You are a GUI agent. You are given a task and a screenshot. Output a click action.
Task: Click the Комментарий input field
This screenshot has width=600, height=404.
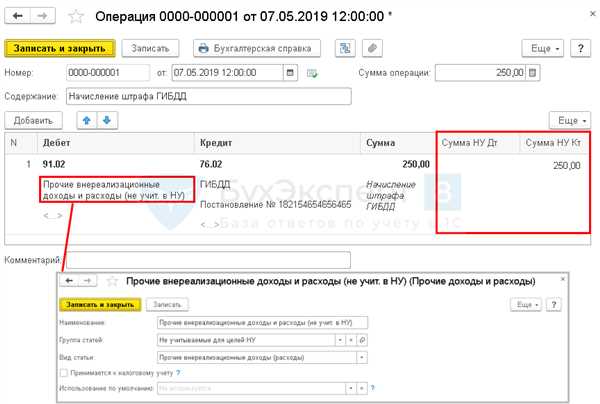(x=209, y=260)
